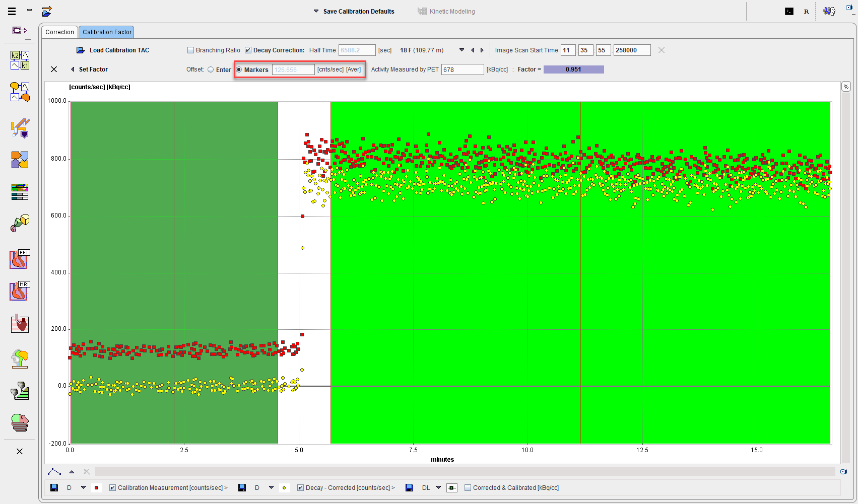Image resolution: width=858 pixels, height=504 pixels.
Task: Switch to the Correction tab
Action: click(x=59, y=32)
